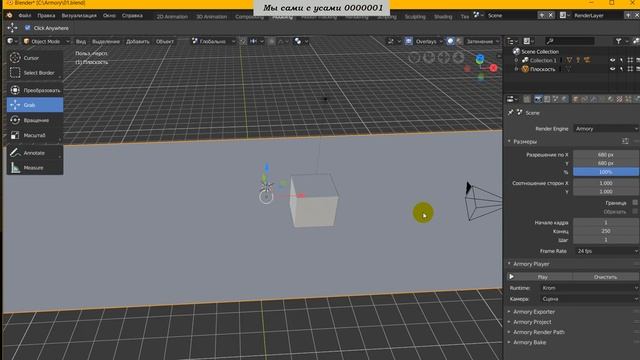Open the Визуализация menu
The image size is (640, 360).
click(79, 16)
